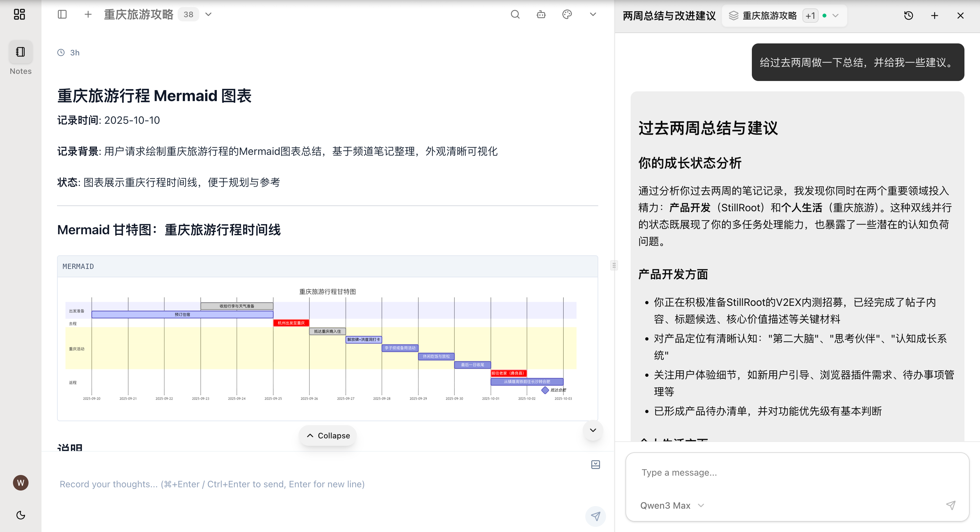Open chat history clock icon
980x532 pixels.
click(908, 16)
